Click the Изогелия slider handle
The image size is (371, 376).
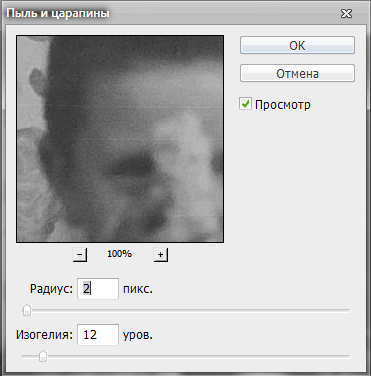click(x=43, y=356)
